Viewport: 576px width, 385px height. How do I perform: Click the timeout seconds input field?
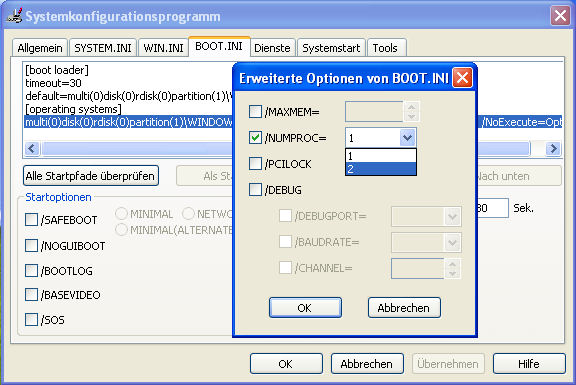pyautogui.click(x=493, y=208)
